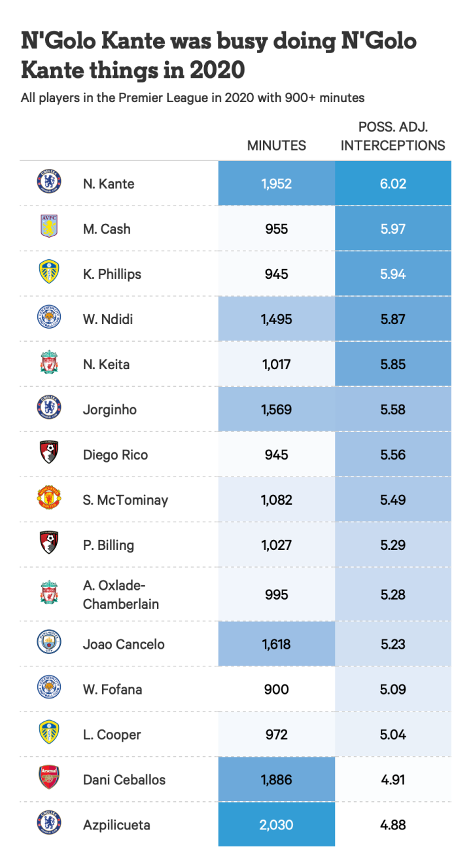Select the player name Jorginho
The width and height of the screenshot is (471, 868).
(110, 410)
